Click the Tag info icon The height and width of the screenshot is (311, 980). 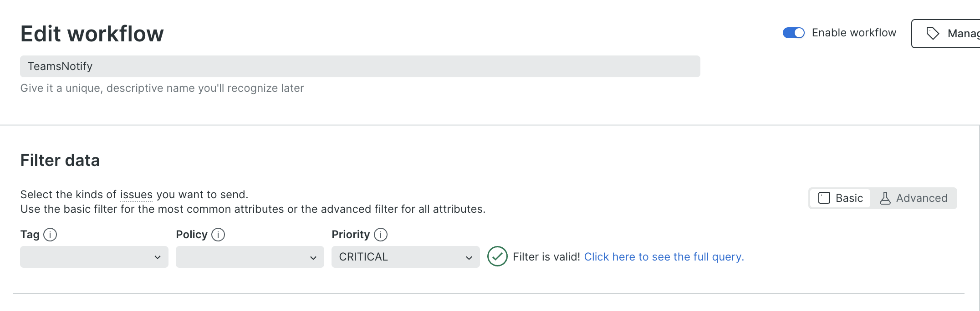pos(50,235)
